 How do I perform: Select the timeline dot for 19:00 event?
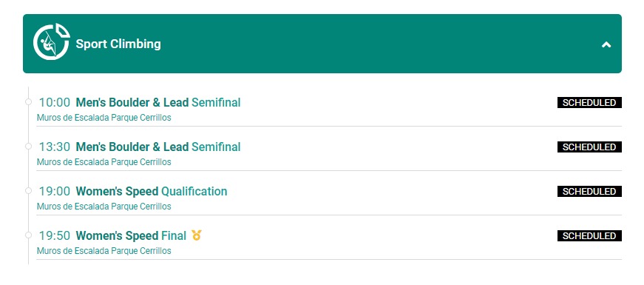pos(28,190)
